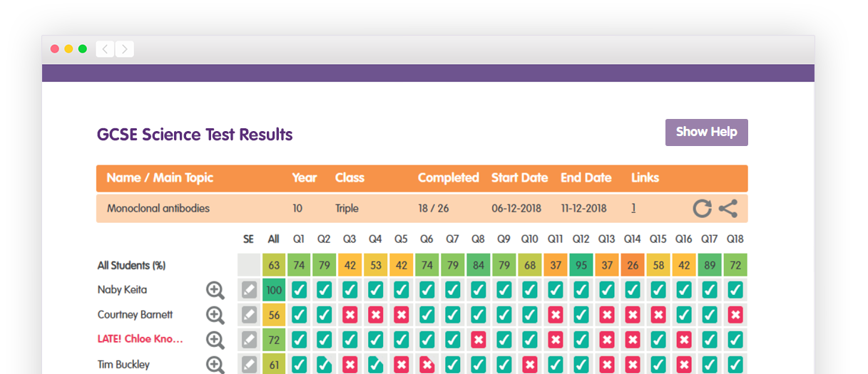
Task: Click the Courtney Barnett student name
Action: (135, 315)
